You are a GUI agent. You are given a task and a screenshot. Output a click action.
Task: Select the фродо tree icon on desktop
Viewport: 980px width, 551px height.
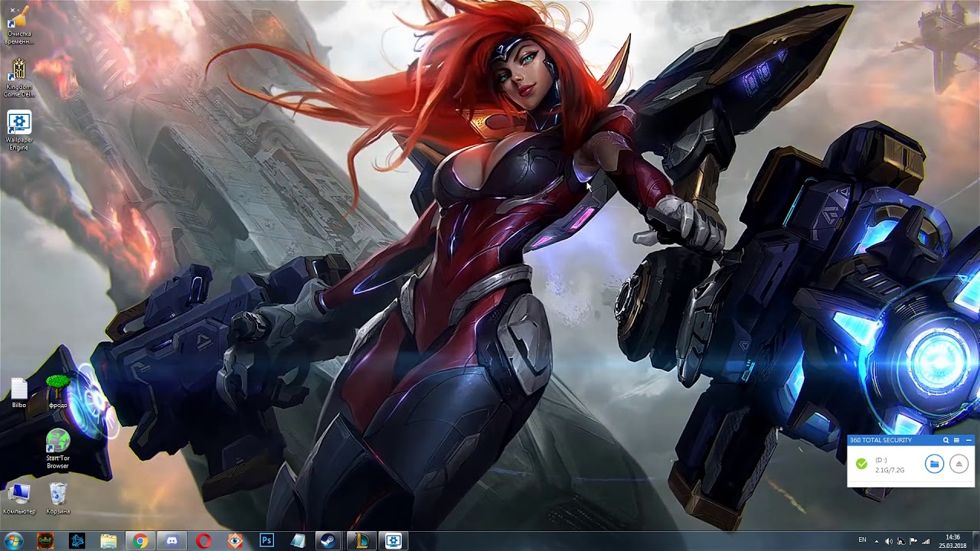(58, 391)
